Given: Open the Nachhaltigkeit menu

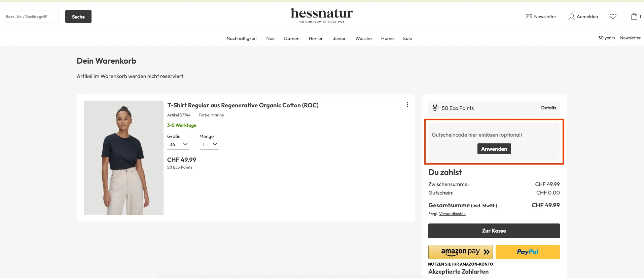Looking at the screenshot, I should pyautogui.click(x=242, y=38).
